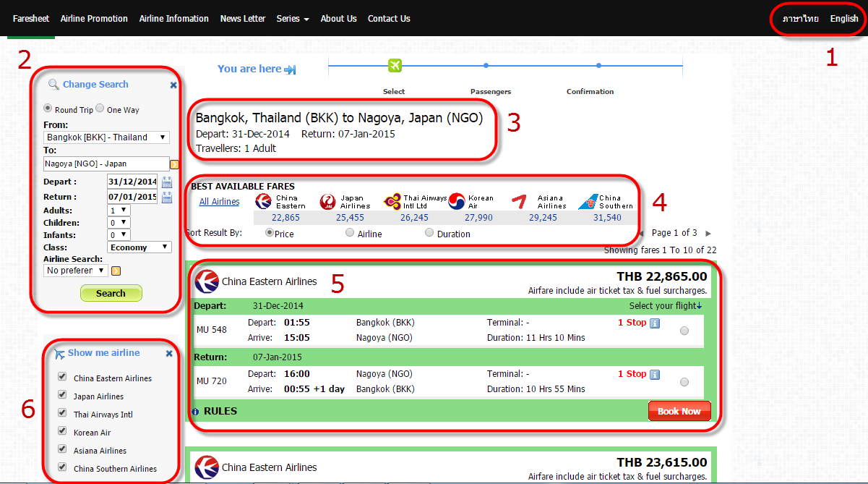Open the About Us page
Screen dimensions: 868x484
point(339,19)
